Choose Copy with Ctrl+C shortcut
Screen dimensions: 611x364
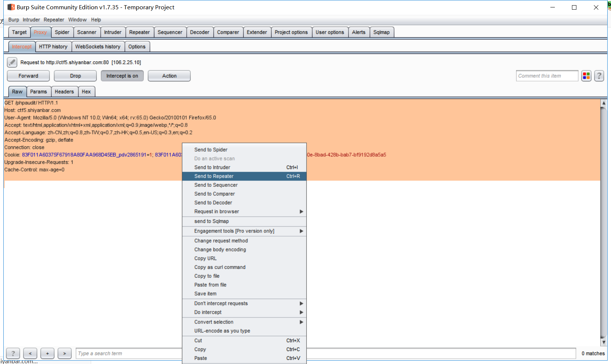[244, 350]
